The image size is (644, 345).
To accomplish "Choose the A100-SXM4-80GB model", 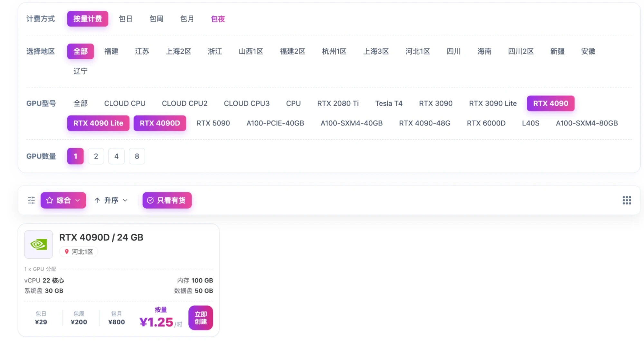I will tap(587, 123).
